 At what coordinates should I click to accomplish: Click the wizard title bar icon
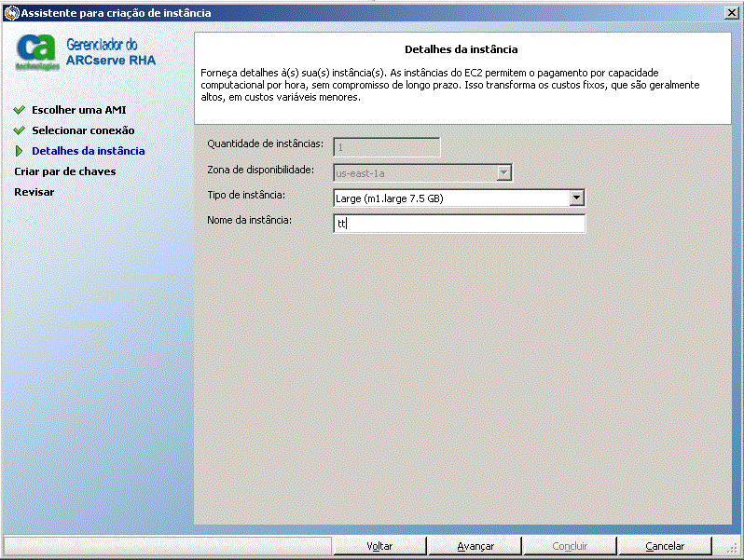click(11, 13)
